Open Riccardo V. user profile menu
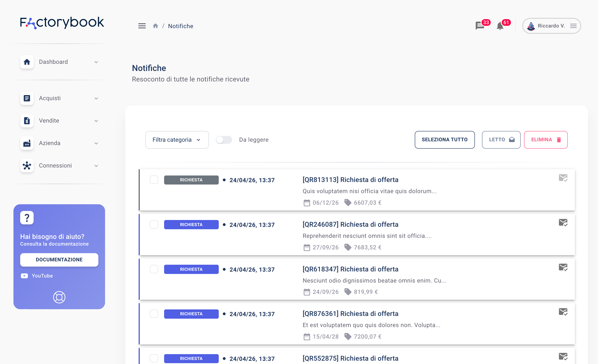This screenshot has width=598, height=364. [x=551, y=26]
